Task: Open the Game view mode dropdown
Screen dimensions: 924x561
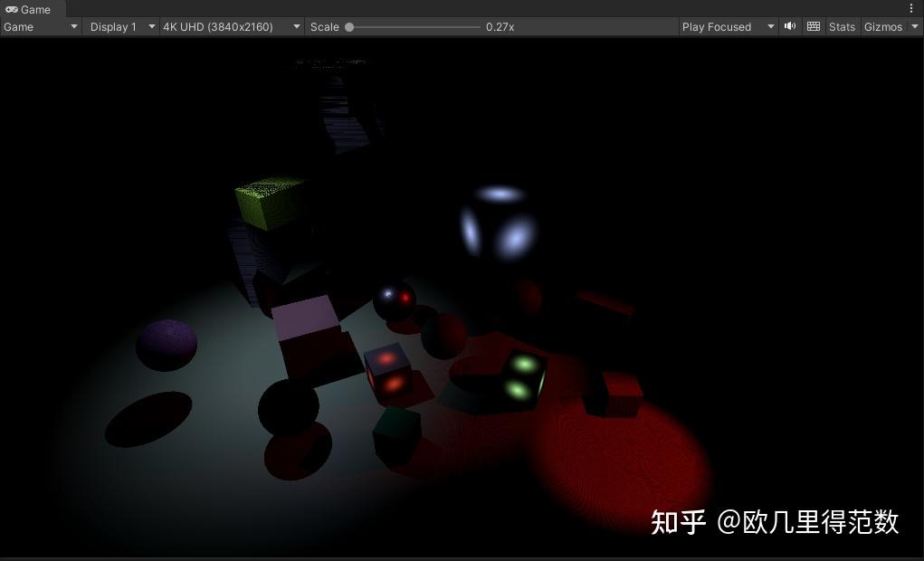Action: 72,26
